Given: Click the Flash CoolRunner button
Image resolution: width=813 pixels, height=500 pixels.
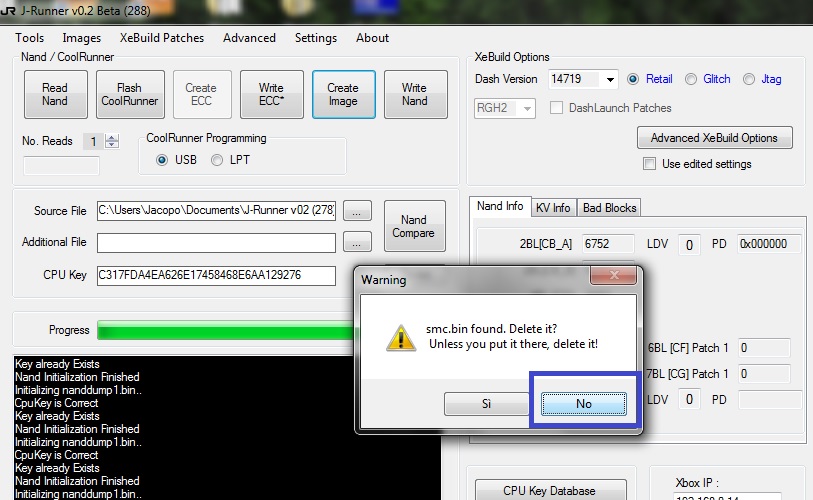Looking at the screenshot, I should [130, 94].
